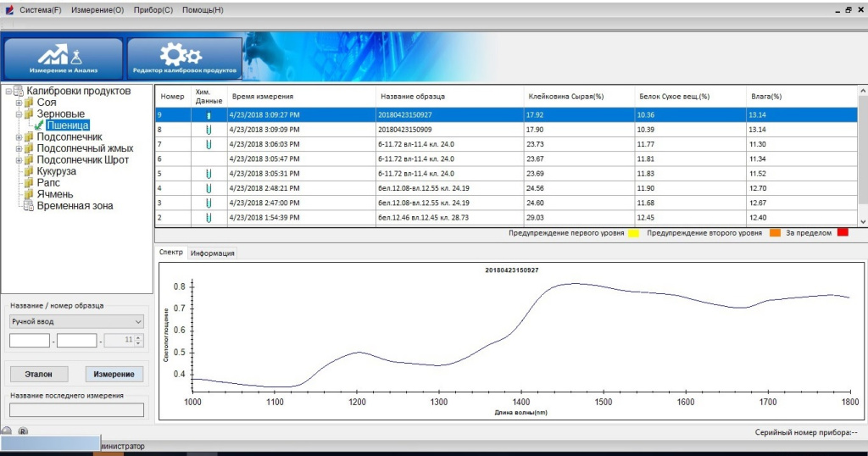Open the Измерение и Анализ module
The width and height of the screenshot is (868, 456).
[64, 58]
